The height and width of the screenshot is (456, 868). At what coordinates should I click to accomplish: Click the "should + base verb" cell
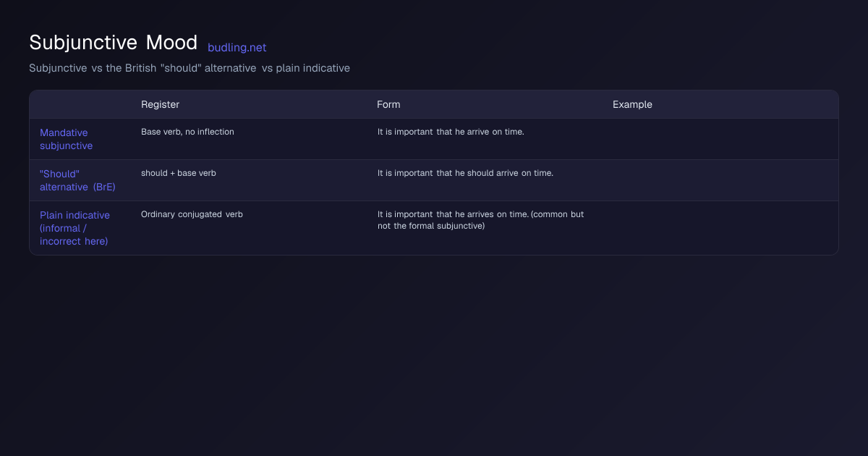(179, 173)
